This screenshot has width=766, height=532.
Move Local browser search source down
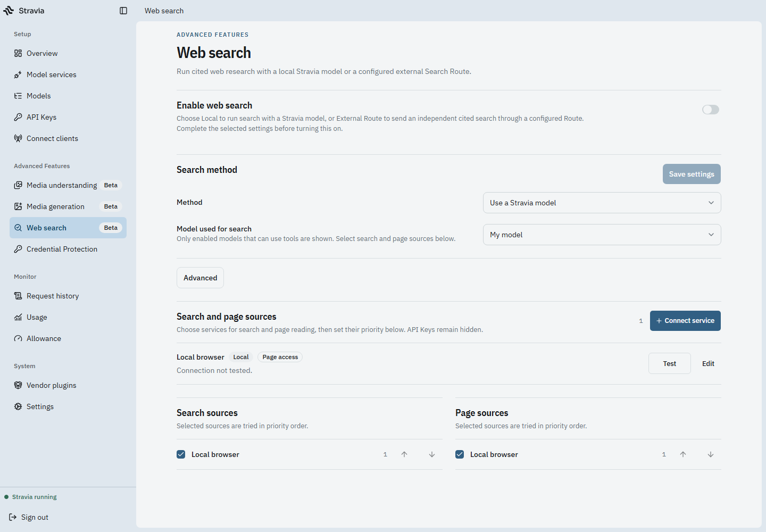(x=432, y=454)
